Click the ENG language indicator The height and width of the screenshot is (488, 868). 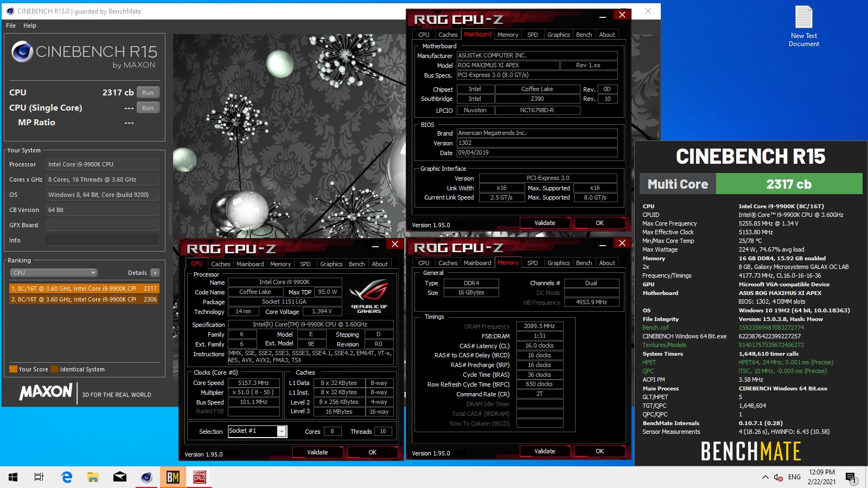pos(794,477)
